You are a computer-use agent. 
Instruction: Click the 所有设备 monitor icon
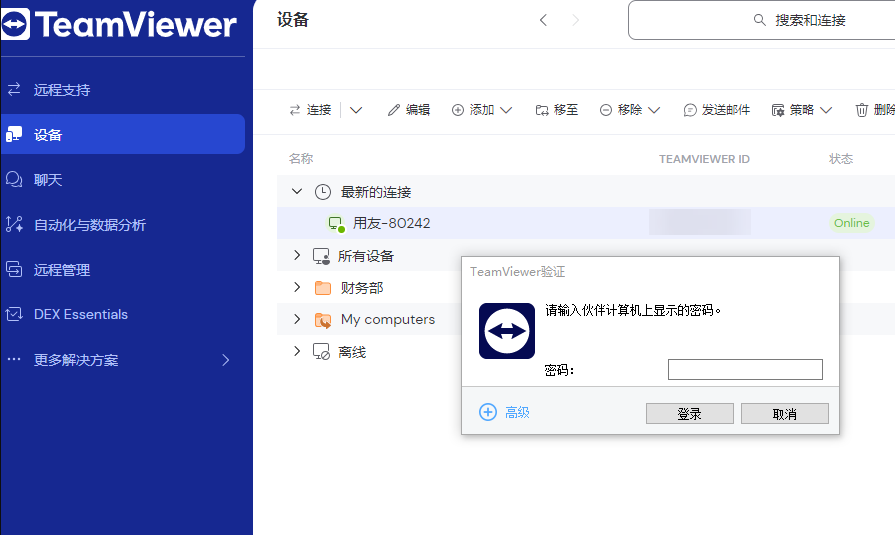(321, 256)
